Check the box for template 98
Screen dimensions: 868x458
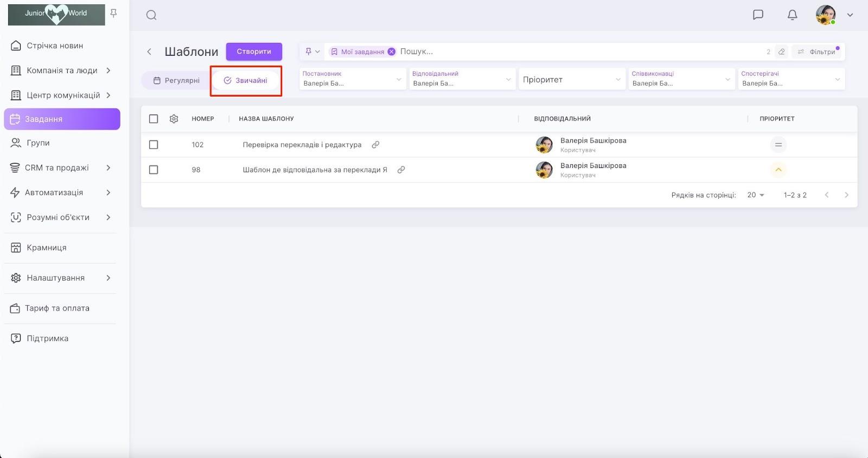pyautogui.click(x=154, y=170)
